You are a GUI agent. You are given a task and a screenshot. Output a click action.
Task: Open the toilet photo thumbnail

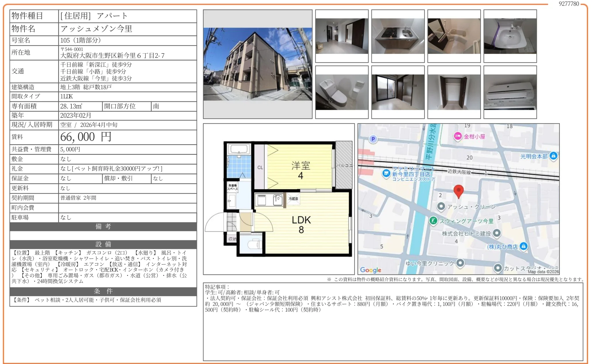(x=341, y=92)
